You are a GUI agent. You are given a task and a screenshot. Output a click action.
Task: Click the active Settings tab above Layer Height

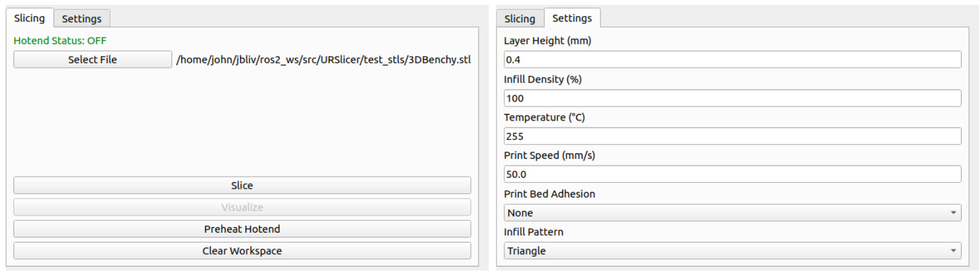(x=572, y=18)
